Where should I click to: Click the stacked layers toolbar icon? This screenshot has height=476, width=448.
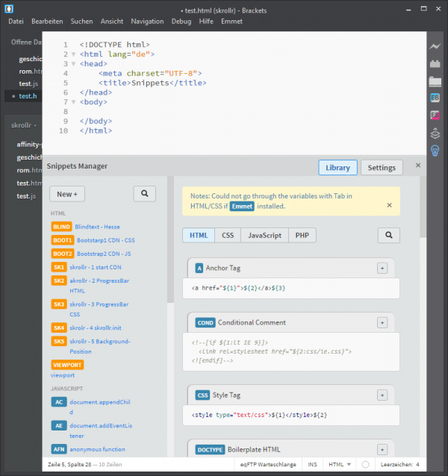coord(435,133)
